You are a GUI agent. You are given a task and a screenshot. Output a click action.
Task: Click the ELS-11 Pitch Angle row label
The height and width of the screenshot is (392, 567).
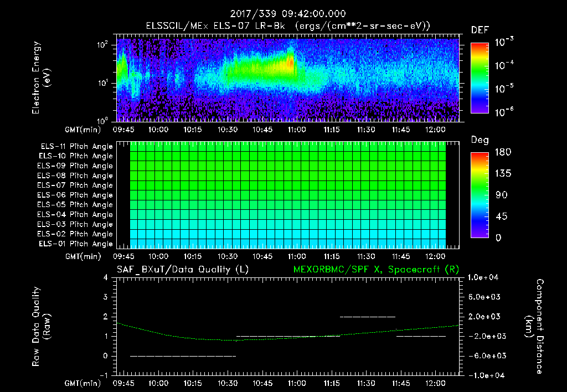76,147
